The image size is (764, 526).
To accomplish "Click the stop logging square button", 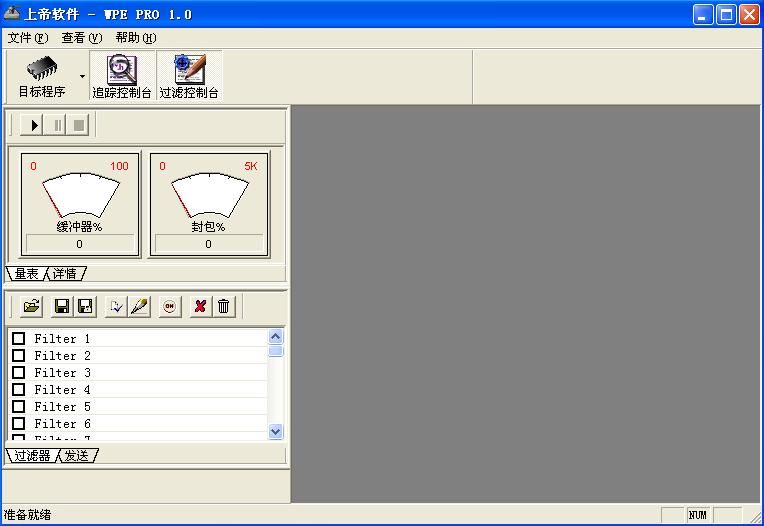I will pos(78,125).
